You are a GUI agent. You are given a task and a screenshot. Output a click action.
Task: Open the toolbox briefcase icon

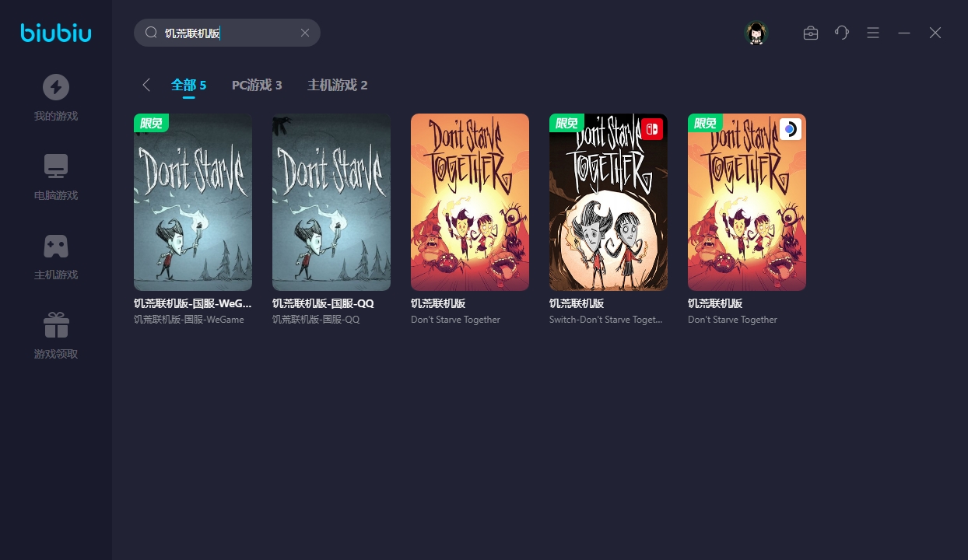(811, 33)
